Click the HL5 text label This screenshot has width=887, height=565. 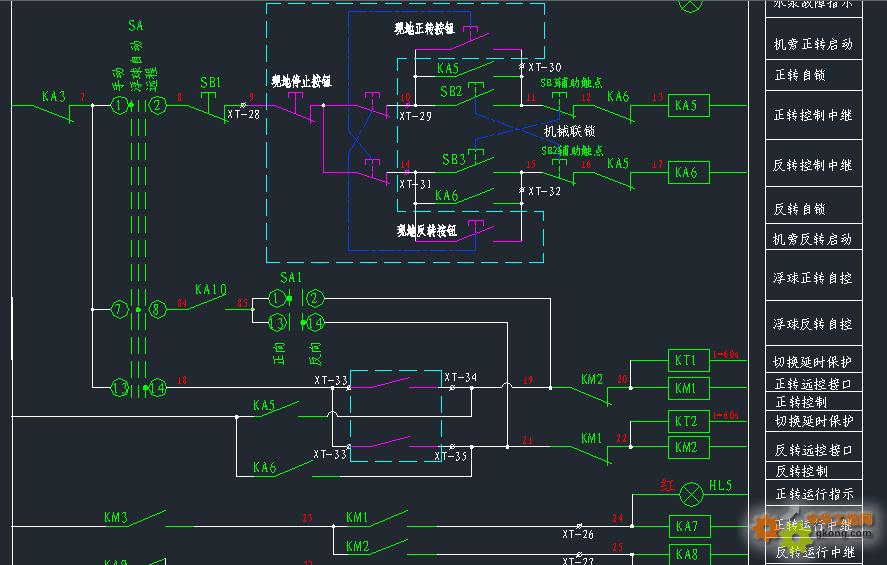click(x=720, y=486)
